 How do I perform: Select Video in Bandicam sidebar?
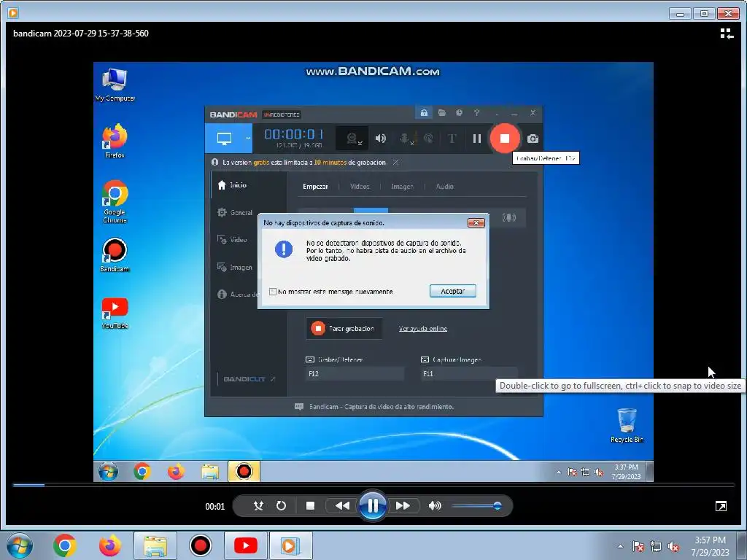tap(232, 239)
